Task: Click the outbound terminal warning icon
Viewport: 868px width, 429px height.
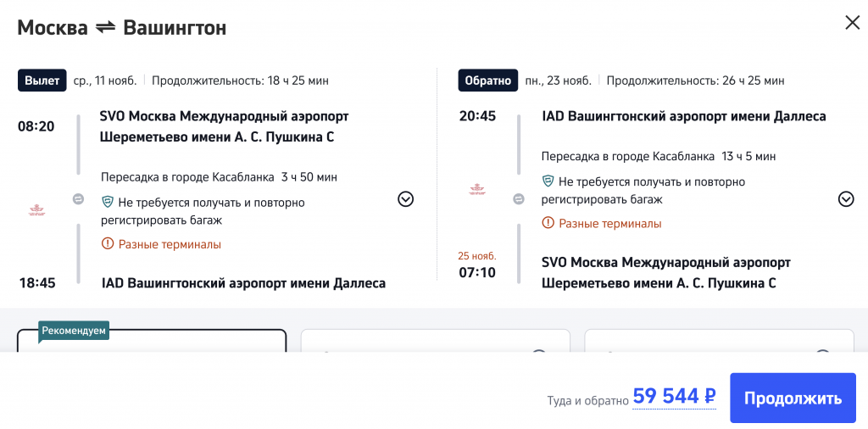Action: 108,244
